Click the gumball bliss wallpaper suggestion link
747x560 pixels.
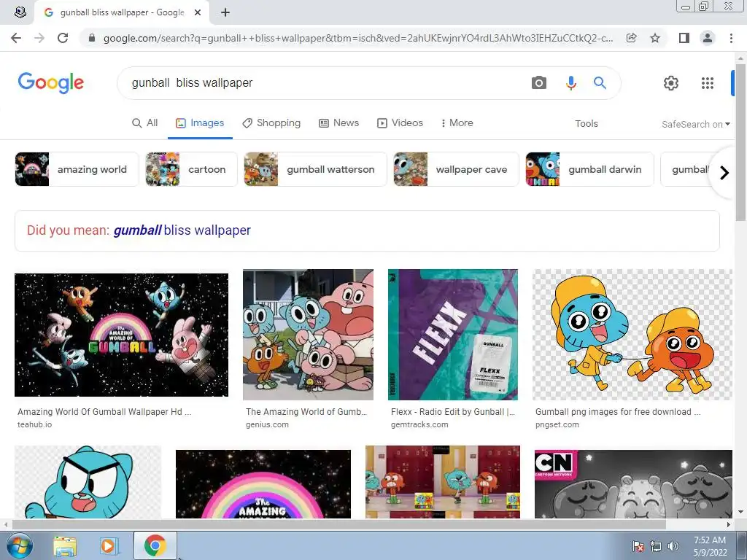[x=182, y=230]
